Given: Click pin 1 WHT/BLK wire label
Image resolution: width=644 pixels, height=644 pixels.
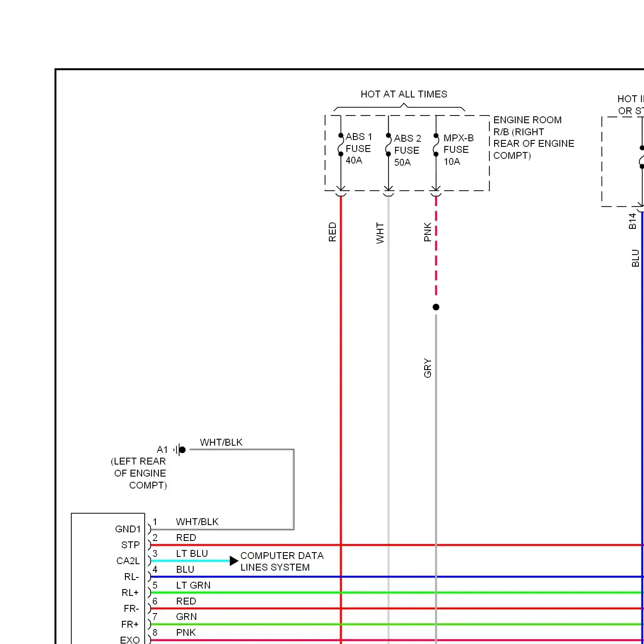Looking at the screenshot, I should click(197, 522).
